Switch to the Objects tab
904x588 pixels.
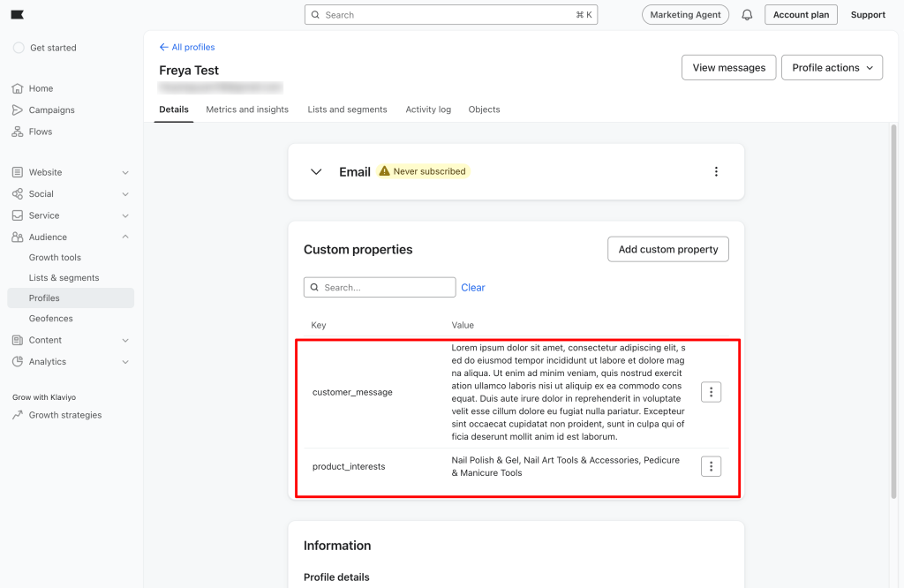[485, 109]
